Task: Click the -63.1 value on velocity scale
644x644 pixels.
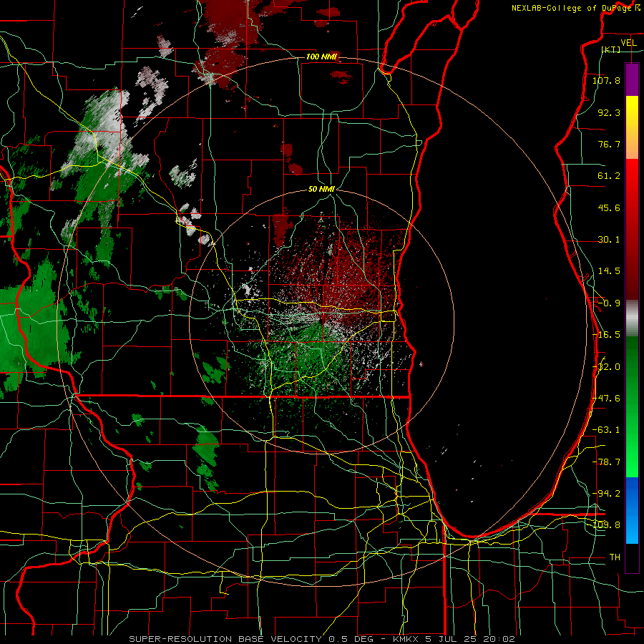Action: point(606,430)
